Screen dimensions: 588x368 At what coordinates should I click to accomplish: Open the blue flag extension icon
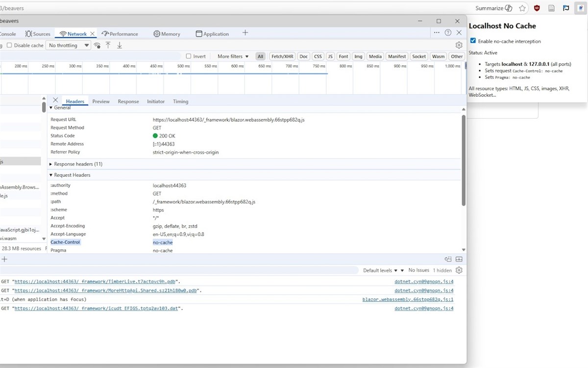coord(565,8)
